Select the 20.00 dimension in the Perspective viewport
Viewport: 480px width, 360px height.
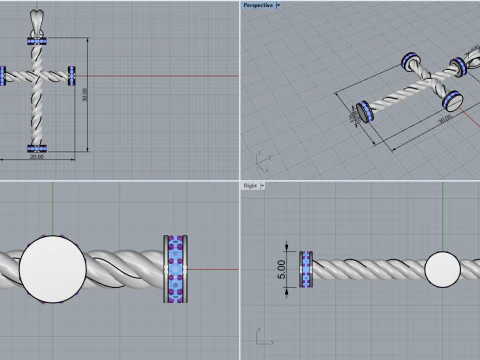tap(445, 119)
